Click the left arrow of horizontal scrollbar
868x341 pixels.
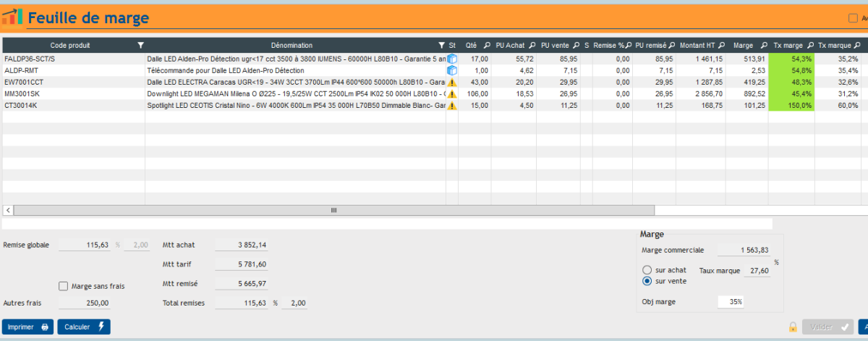(x=8, y=210)
